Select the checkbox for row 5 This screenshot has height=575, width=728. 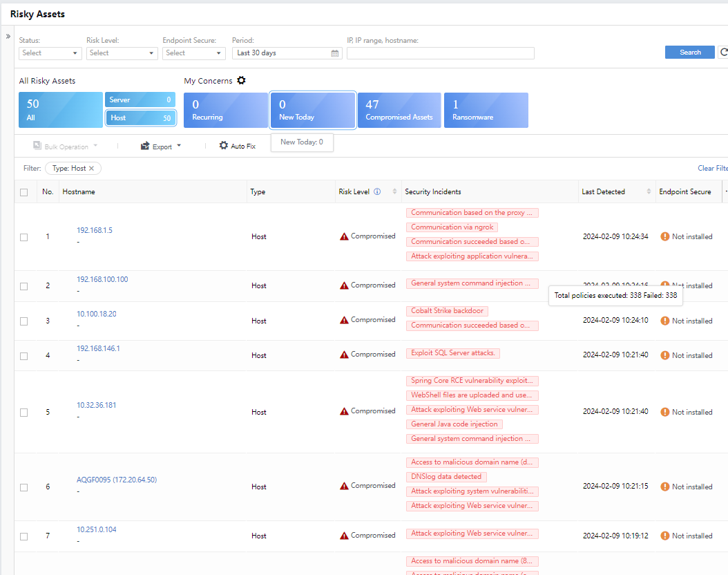coord(24,412)
